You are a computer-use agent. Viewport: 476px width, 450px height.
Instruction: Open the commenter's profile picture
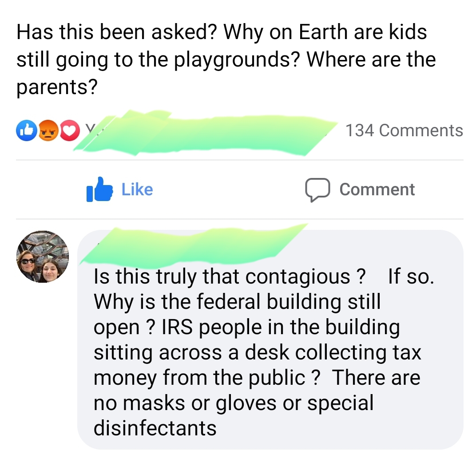click(43, 257)
